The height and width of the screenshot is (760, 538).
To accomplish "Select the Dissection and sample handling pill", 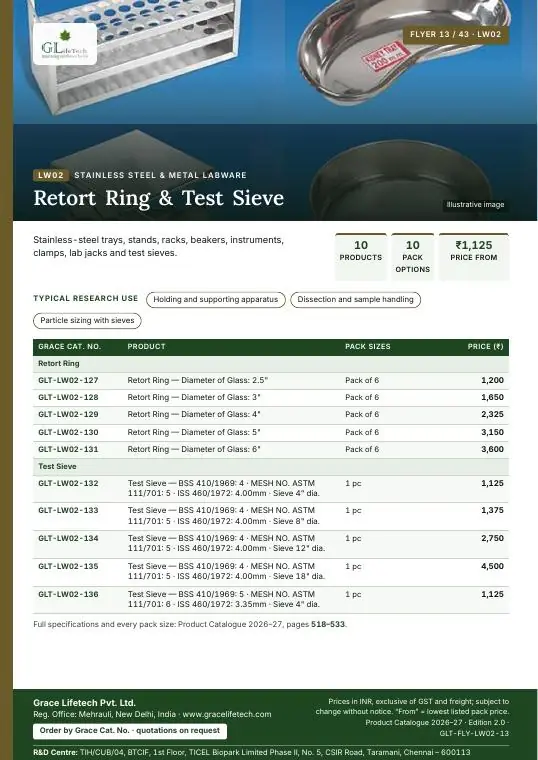I will [x=355, y=300].
